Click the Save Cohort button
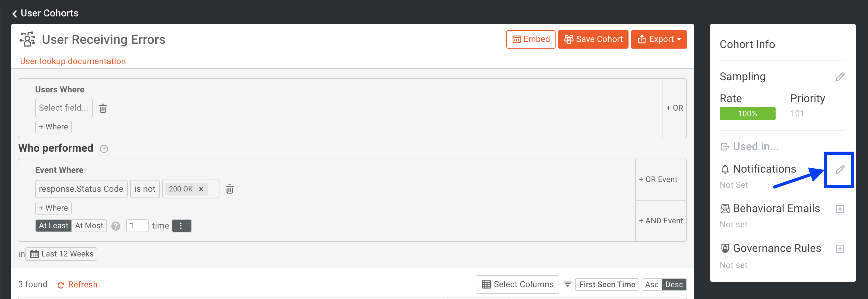This screenshot has height=299, width=868. coord(593,40)
